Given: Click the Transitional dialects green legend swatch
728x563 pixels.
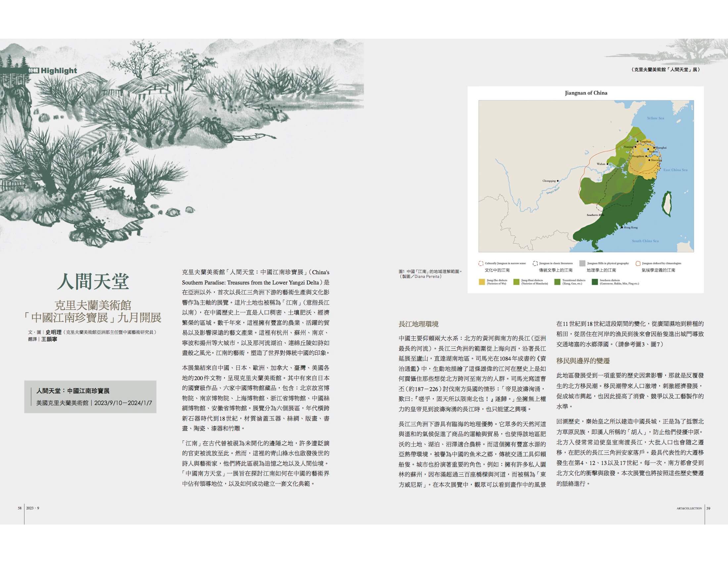Looking at the screenshot, I should pos(557,282).
